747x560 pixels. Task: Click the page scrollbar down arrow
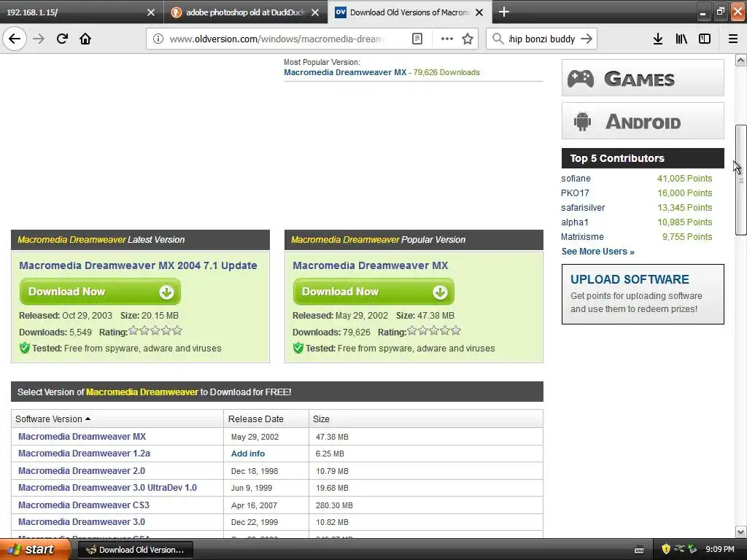740,532
